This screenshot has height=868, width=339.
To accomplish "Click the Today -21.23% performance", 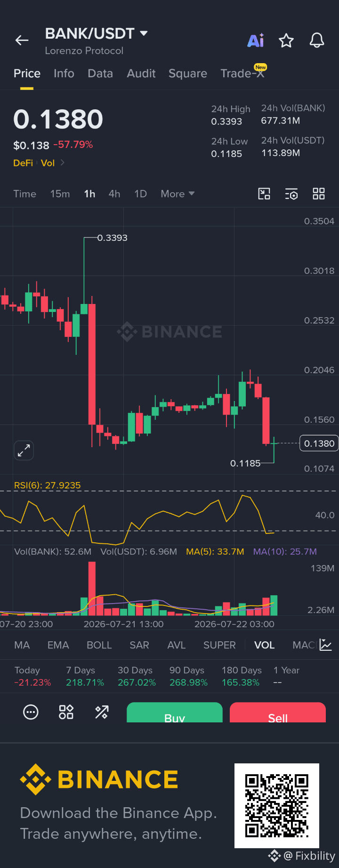I will [x=32, y=676].
